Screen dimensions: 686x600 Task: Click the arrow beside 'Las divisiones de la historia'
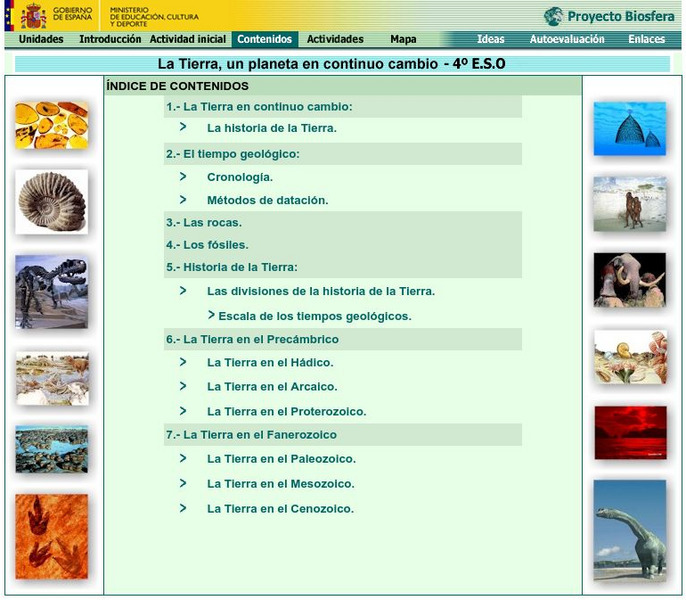coord(183,291)
